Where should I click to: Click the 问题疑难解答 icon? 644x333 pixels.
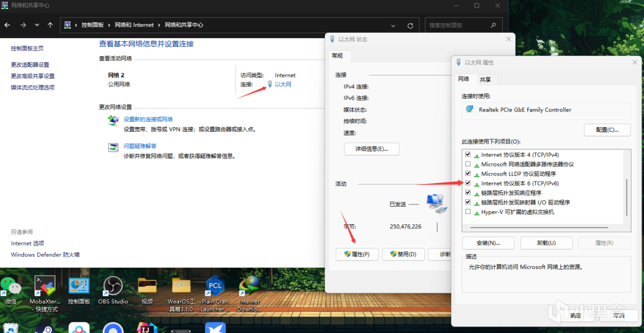[x=113, y=147]
